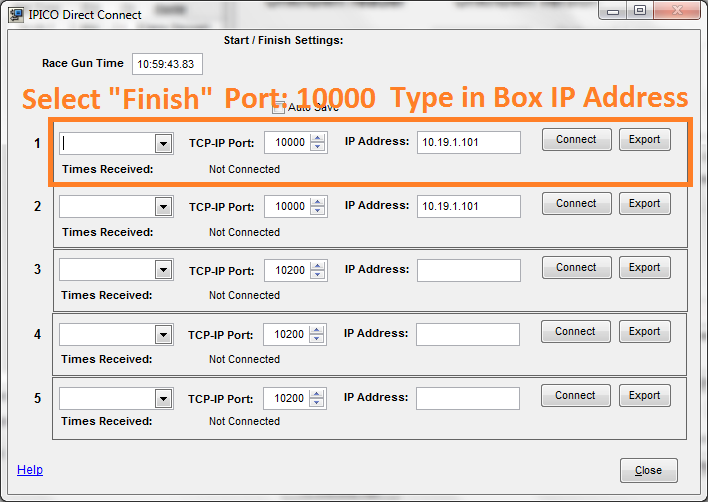Click Connect button for row 3

pyautogui.click(x=577, y=268)
